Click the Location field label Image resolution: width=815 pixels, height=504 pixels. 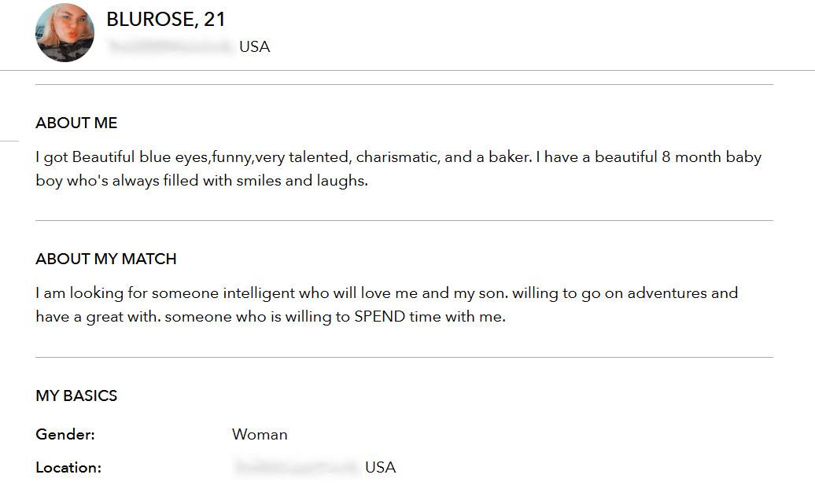(x=68, y=468)
